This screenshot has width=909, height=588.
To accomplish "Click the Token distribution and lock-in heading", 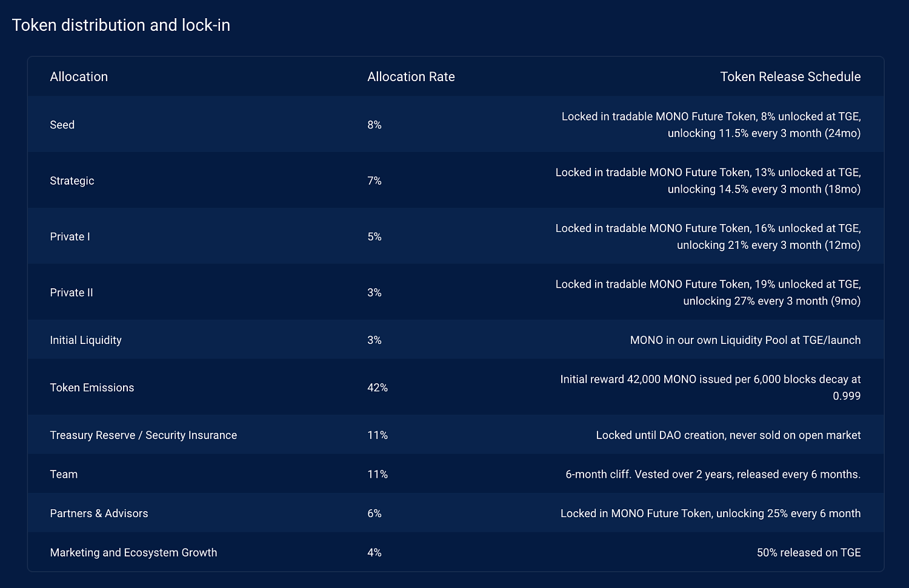I will pyautogui.click(x=121, y=25).
